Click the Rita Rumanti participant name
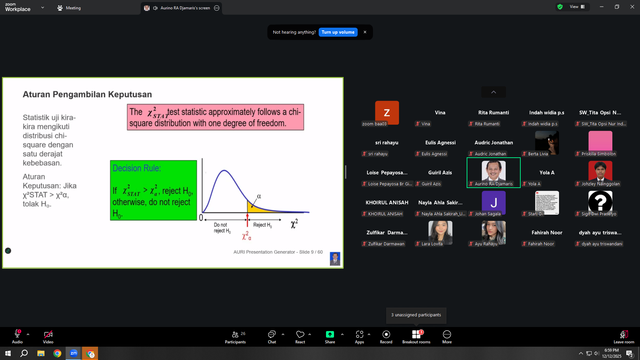This screenshot has width=640, height=360. pos(493,113)
